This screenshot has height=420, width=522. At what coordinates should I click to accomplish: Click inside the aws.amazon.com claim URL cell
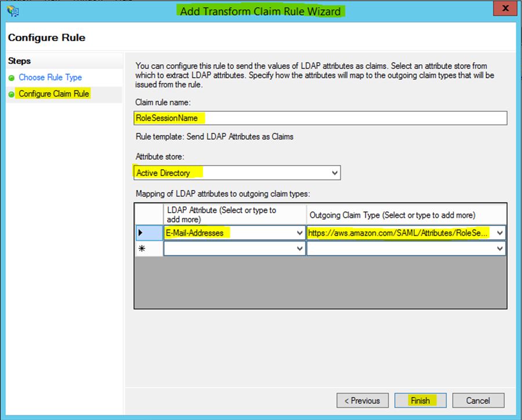click(399, 233)
